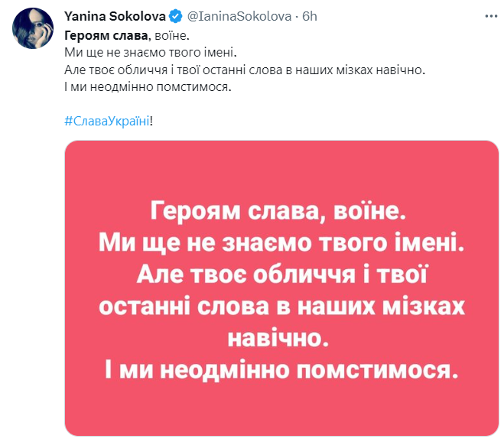504x442 pixels.
Task: Click "І ми неодмінно помстимося." inside the image
Action: pos(281,370)
